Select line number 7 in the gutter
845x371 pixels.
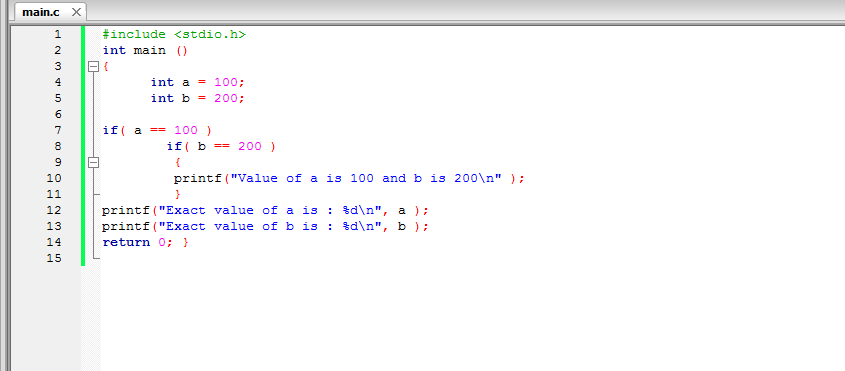(x=58, y=130)
